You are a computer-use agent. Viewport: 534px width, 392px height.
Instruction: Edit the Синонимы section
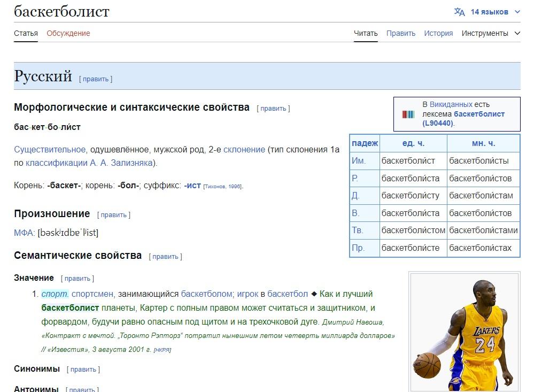point(83,370)
